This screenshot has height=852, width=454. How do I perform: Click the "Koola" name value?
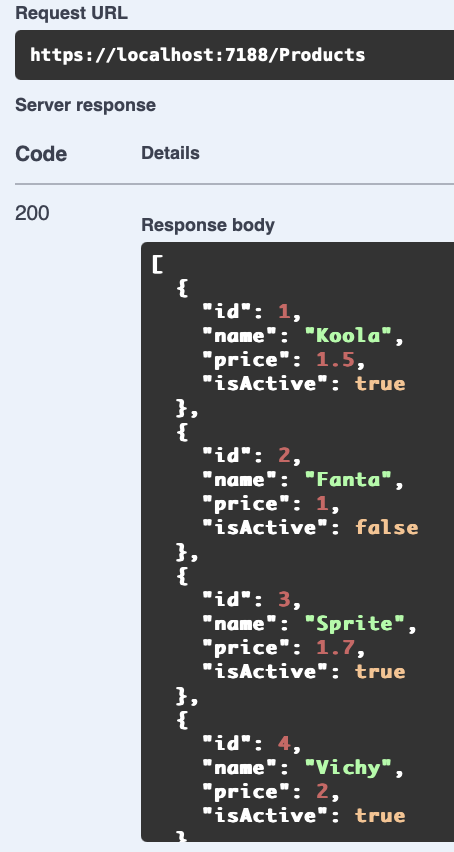coord(348,336)
